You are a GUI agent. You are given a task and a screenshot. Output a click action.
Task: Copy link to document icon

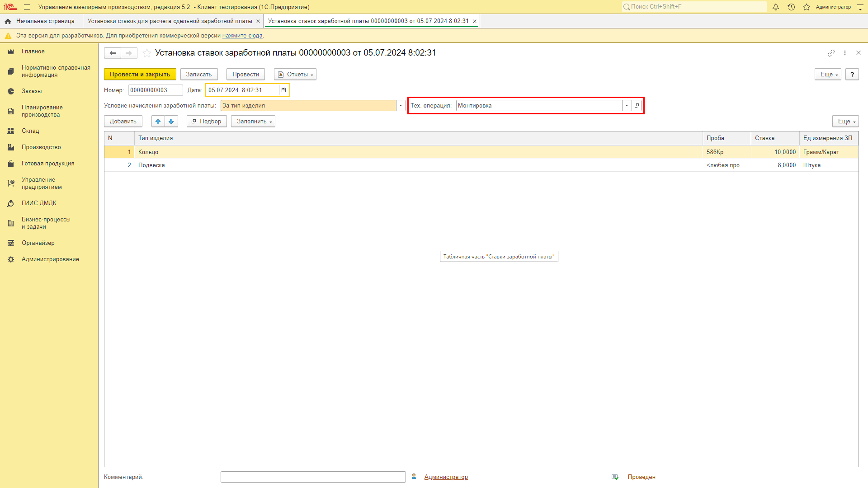tap(831, 53)
